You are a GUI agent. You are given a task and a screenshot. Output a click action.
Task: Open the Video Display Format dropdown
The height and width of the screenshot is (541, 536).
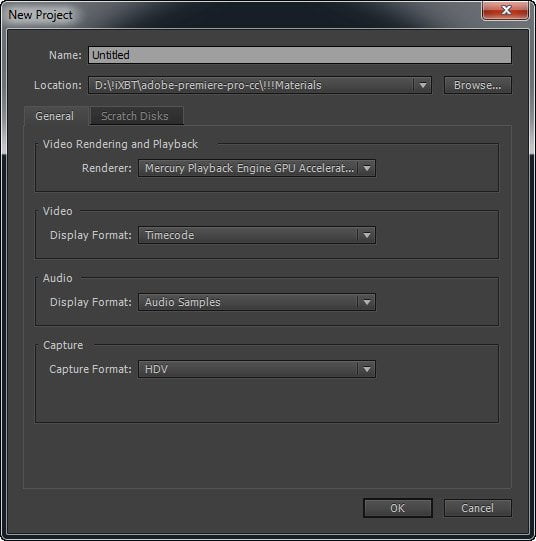click(x=257, y=235)
